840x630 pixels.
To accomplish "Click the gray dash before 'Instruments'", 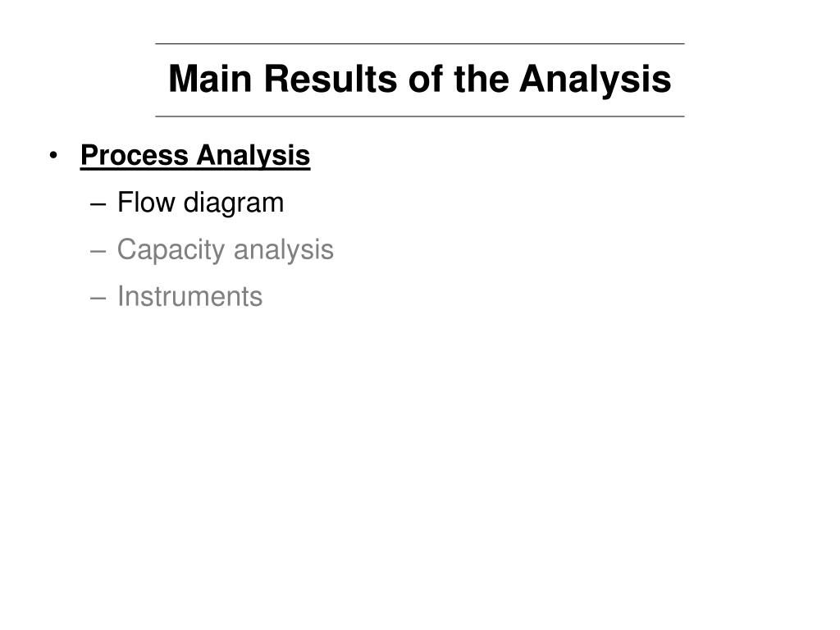I will coord(98,299).
